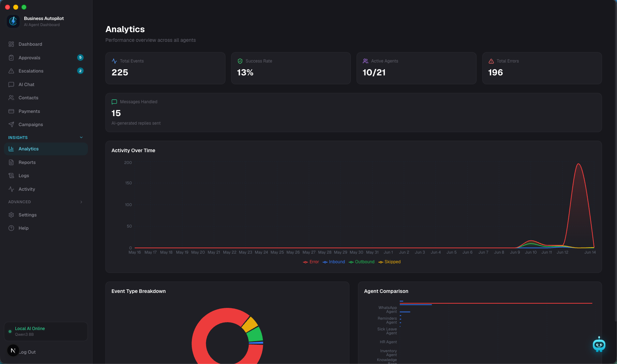Viewport: 617px width, 364px height.
Task: Click the Settings gear icon
Action: [11, 215]
